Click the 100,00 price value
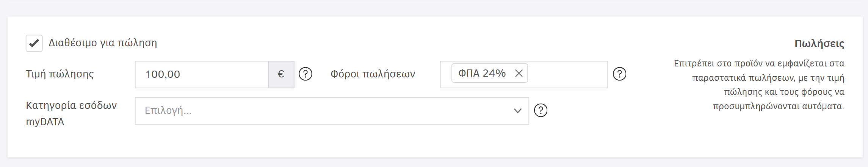The height and width of the screenshot is (167, 868). tap(163, 74)
